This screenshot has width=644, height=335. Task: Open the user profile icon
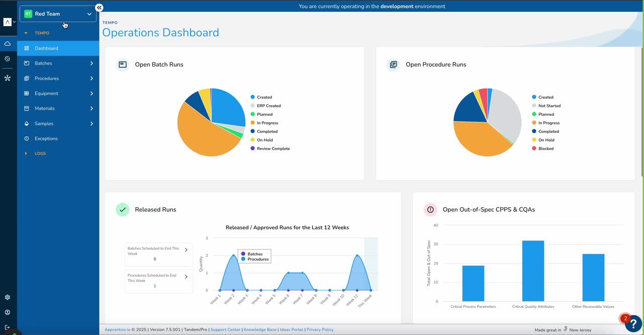(7, 312)
